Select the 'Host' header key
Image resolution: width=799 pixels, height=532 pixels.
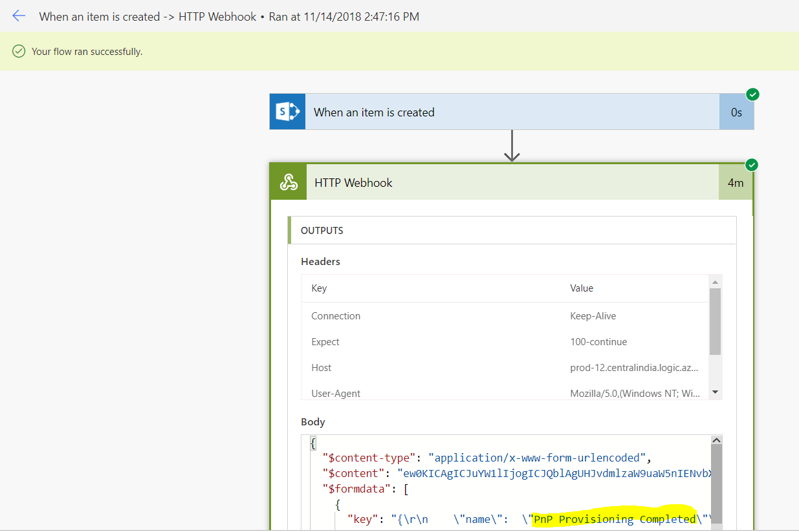click(x=321, y=368)
